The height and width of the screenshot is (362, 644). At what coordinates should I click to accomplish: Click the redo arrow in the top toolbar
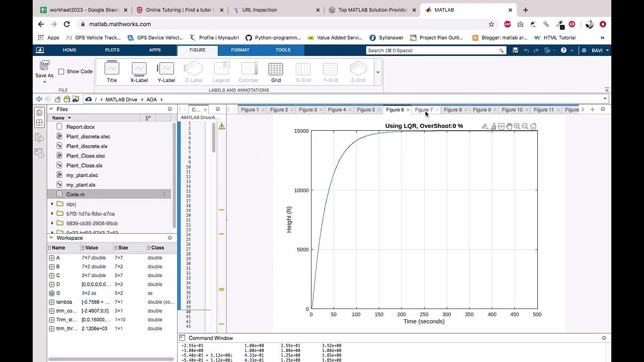coord(536,50)
